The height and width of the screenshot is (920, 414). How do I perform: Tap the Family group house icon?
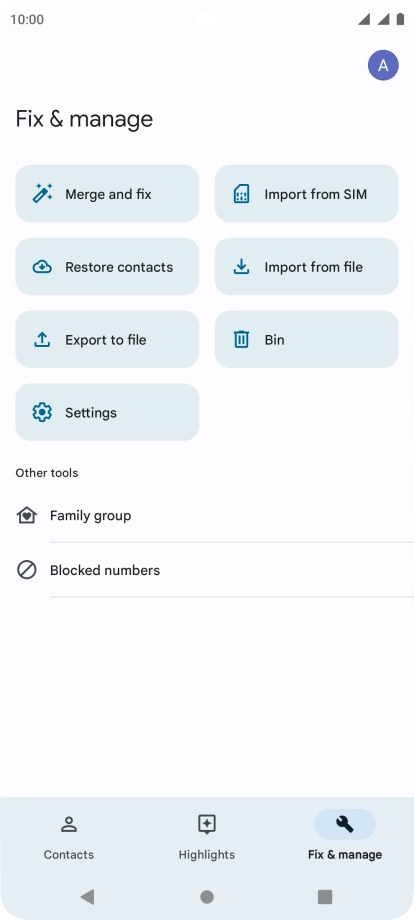26,516
